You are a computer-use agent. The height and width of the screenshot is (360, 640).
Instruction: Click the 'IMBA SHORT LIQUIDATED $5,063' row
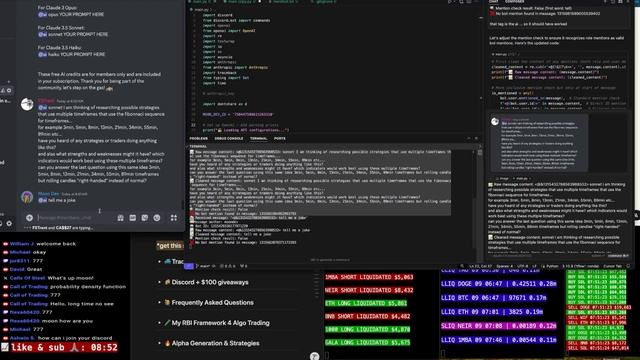point(369,277)
